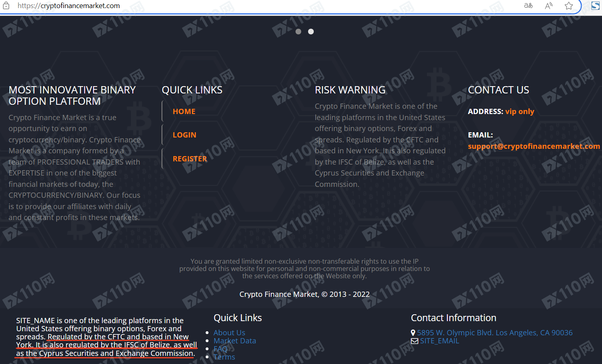
Task: Open HOME from Quick Links
Action: (x=184, y=112)
